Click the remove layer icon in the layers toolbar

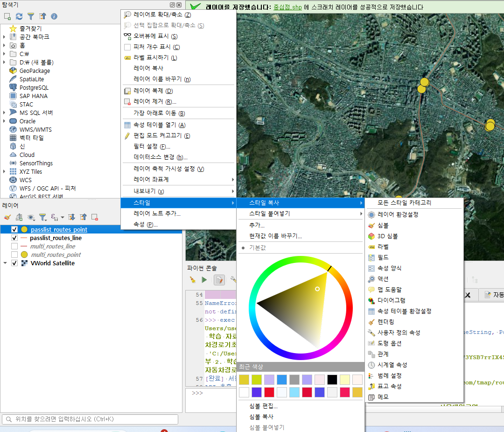coord(94,218)
